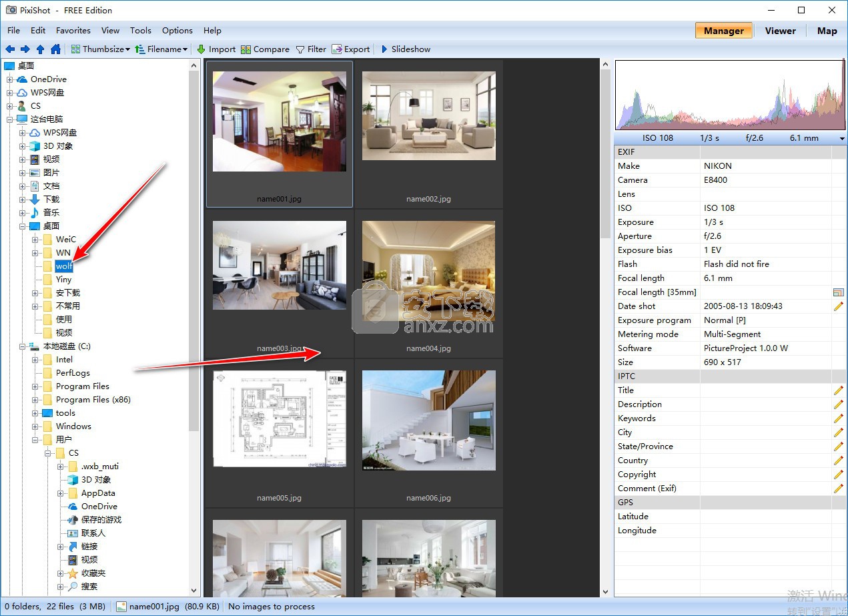Image resolution: width=848 pixels, height=616 pixels.
Task: Navigate up one folder level
Action: pyautogui.click(x=41, y=49)
